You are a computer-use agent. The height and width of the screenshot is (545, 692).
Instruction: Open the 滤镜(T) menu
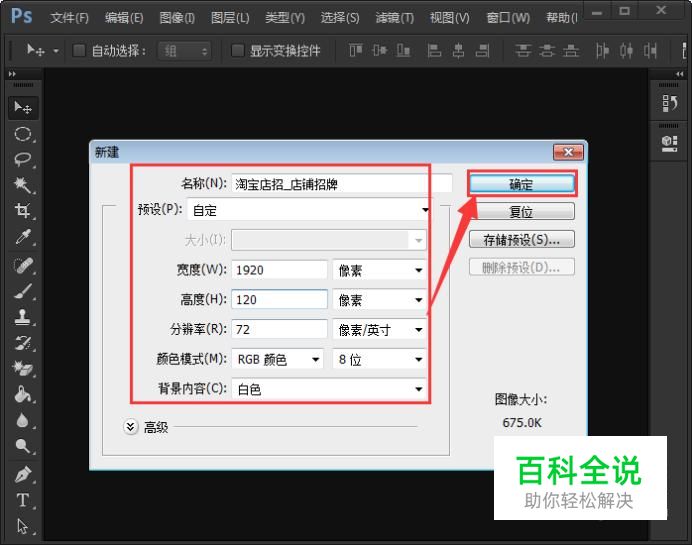[x=395, y=18]
